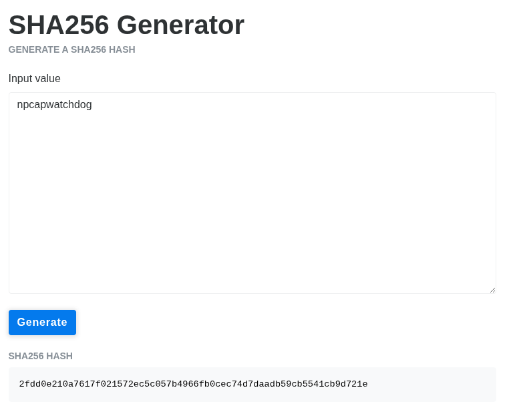
Task: Click inside the Input value text area
Action: point(252,193)
